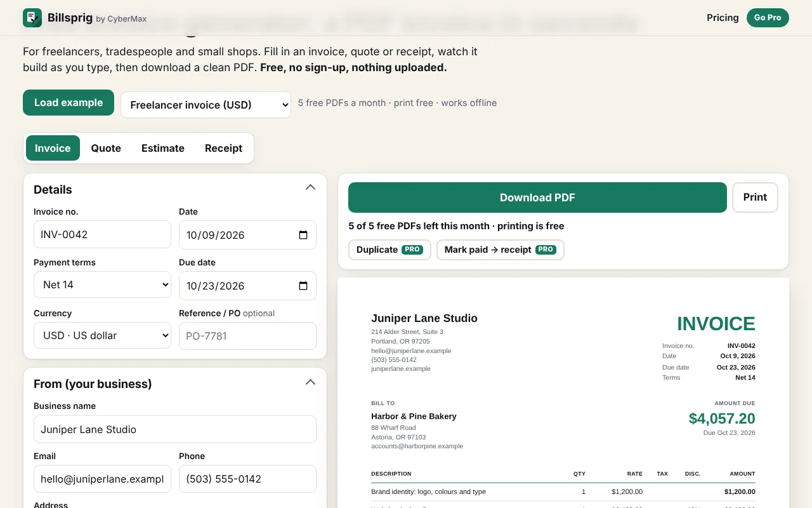Click the Print button
This screenshot has width=812, height=508.
(755, 197)
